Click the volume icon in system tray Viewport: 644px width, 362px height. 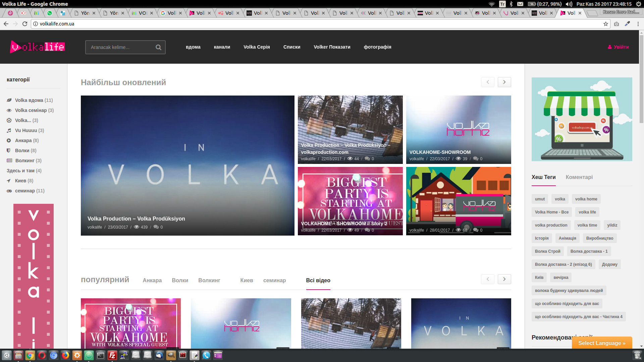coord(569,4)
